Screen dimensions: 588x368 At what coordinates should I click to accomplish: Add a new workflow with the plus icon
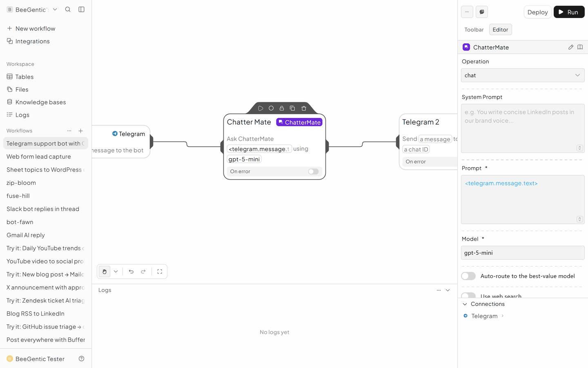click(81, 131)
